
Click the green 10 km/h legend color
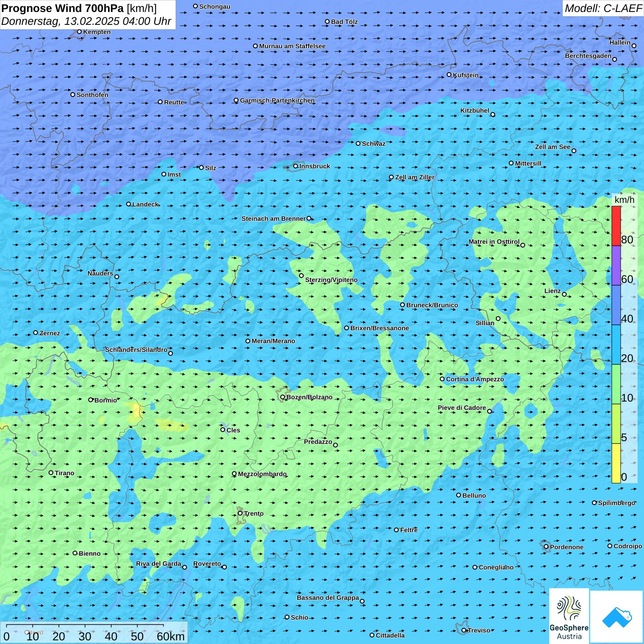pyautogui.click(x=616, y=384)
